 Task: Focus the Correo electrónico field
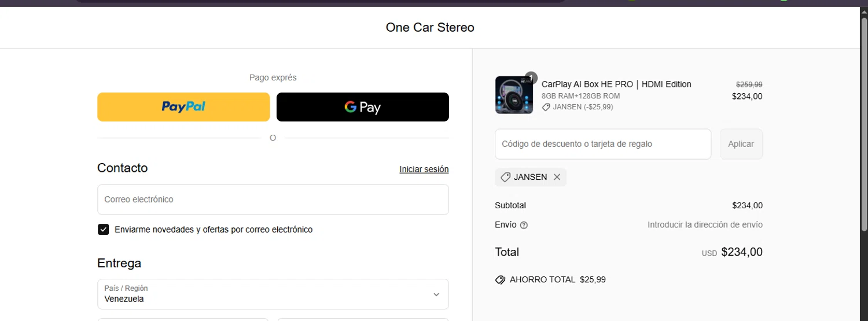click(x=273, y=200)
